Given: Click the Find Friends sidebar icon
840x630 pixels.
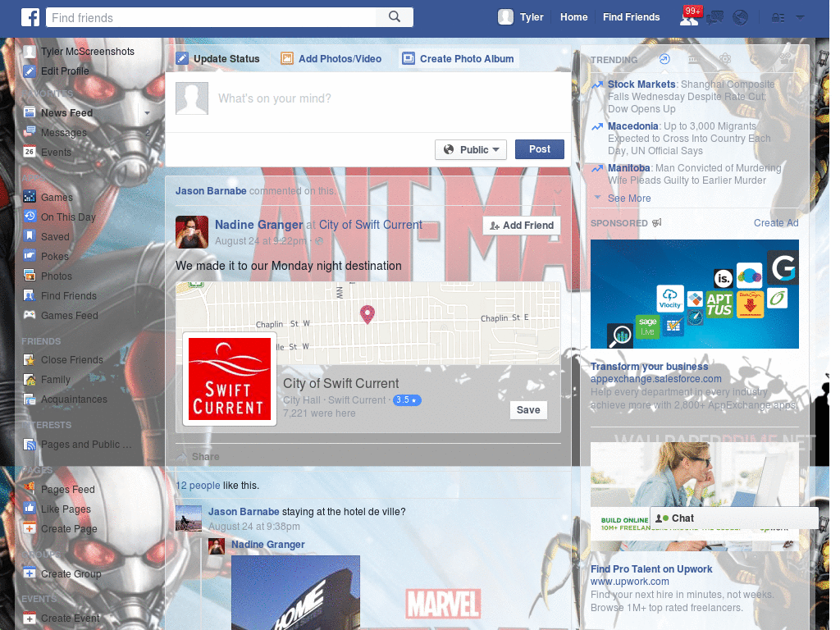Looking at the screenshot, I should click(30, 295).
